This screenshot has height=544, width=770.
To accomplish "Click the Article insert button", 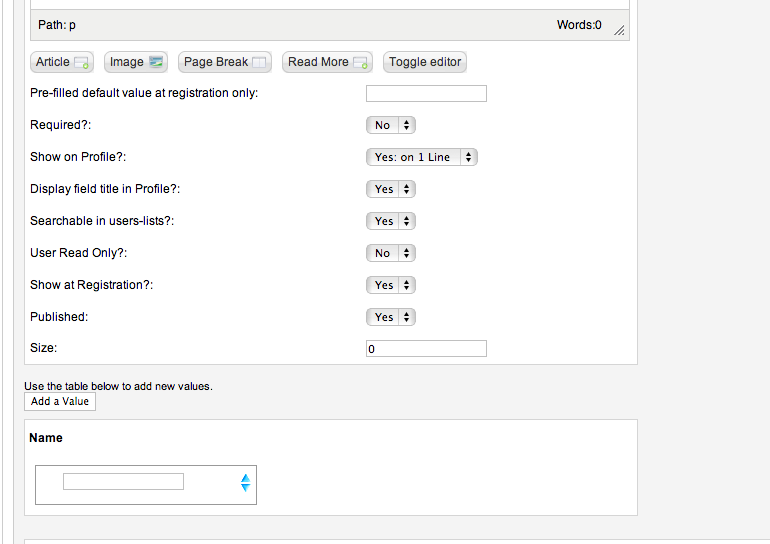I will 61,62.
